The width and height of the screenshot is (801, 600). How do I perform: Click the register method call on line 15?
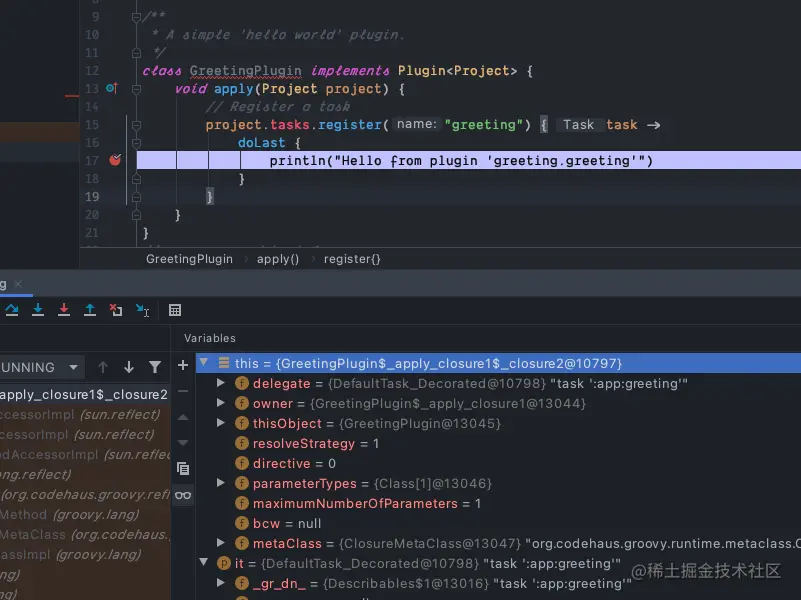tap(349, 125)
